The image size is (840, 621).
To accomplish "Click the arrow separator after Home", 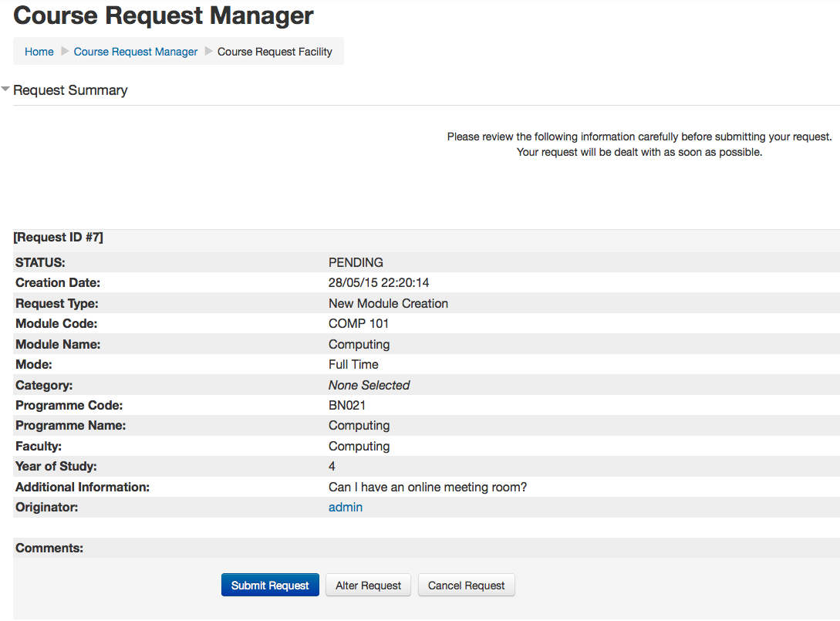I will click(x=65, y=52).
